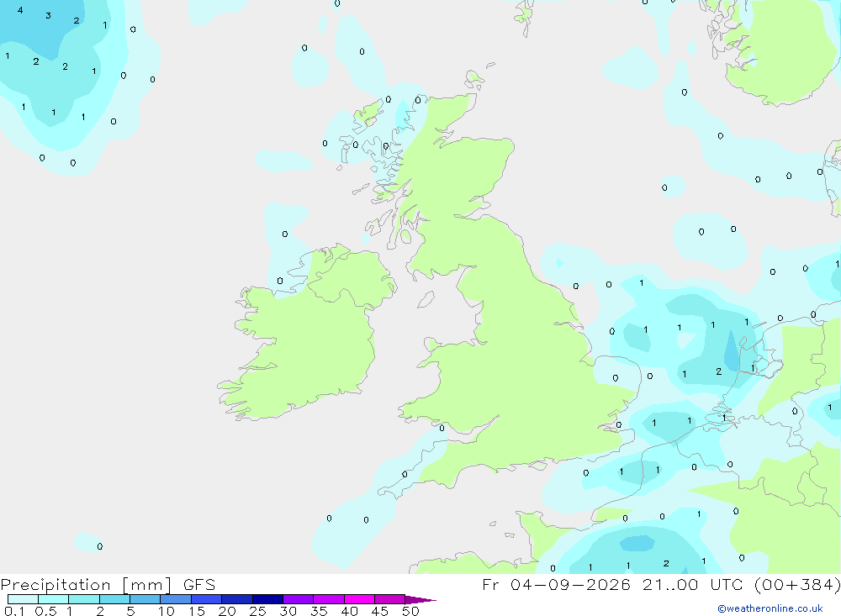Screen dimensions: 841x616
Task: Click the legend label "25"
Action: click(x=257, y=611)
